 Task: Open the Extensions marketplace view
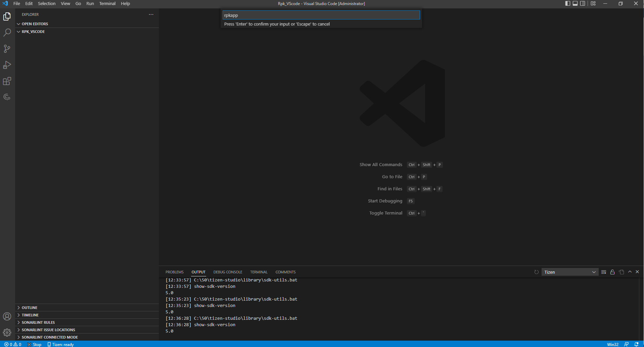pyautogui.click(x=7, y=81)
